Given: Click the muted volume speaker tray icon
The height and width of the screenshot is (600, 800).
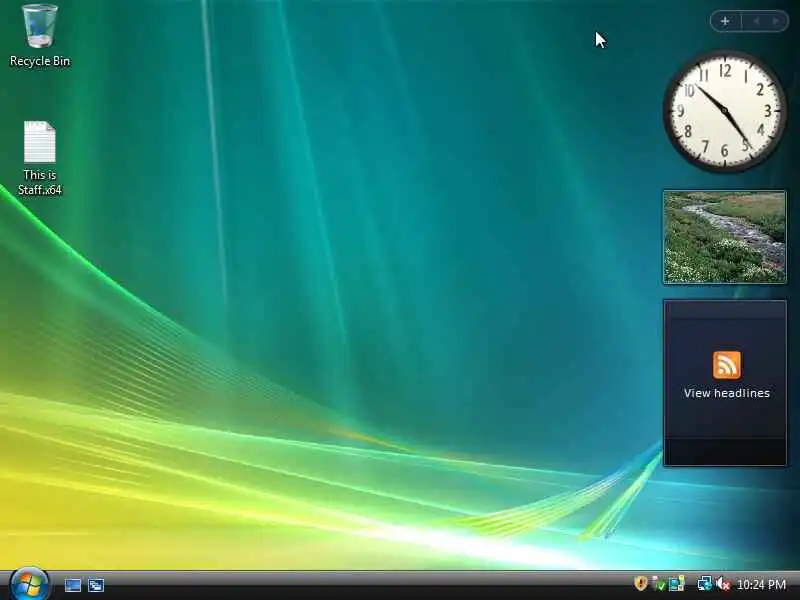Looking at the screenshot, I should pyautogui.click(x=722, y=584).
